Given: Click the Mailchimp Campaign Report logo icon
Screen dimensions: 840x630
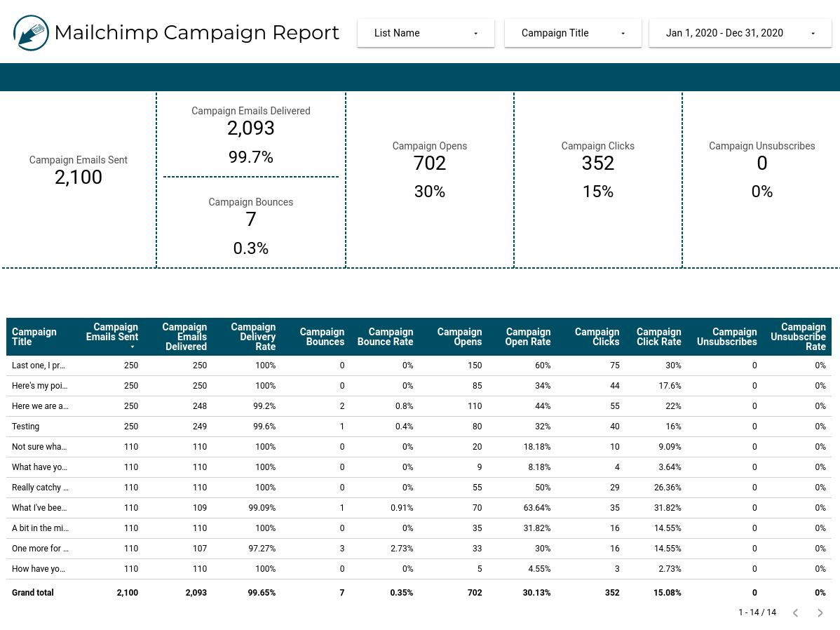Looking at the screenshot, I should 30,33.
